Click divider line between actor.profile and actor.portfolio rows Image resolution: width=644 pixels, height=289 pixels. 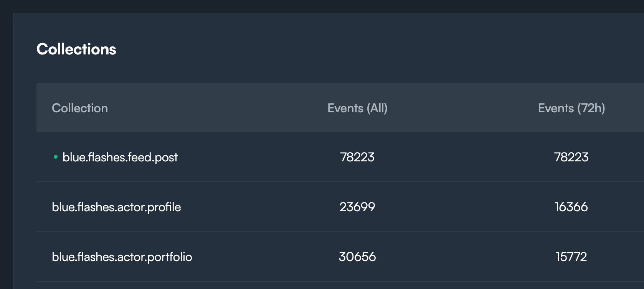coord(269,232)
